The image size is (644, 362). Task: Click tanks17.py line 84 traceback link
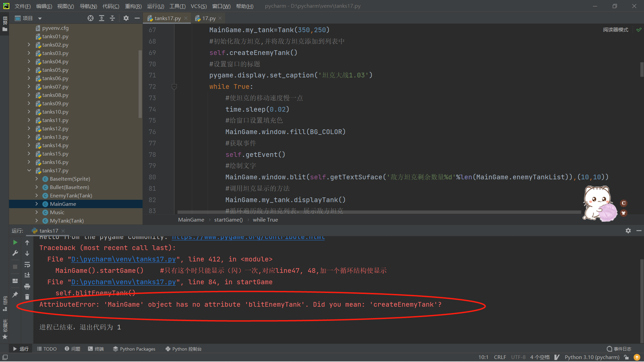(x=123, y=282)
